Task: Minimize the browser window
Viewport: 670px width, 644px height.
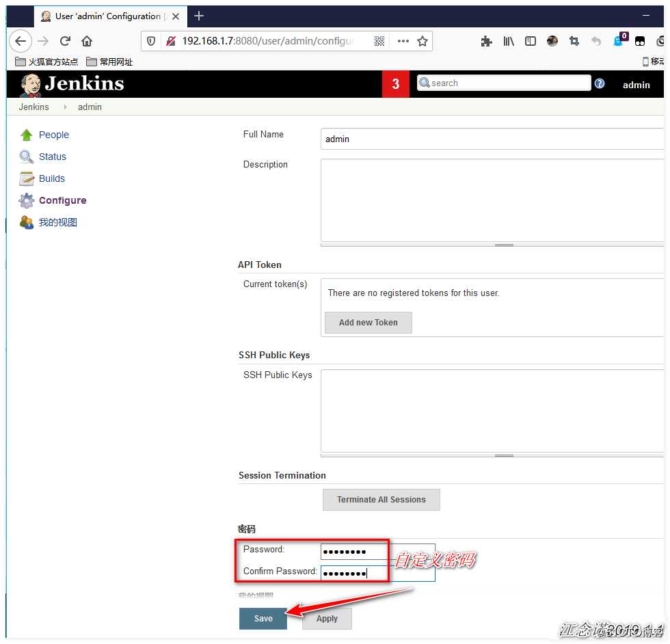Action: [x=645, y=16]
